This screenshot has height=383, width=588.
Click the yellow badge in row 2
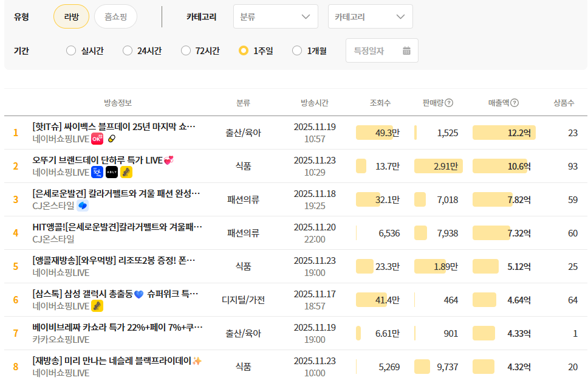[x=126, y=173]
